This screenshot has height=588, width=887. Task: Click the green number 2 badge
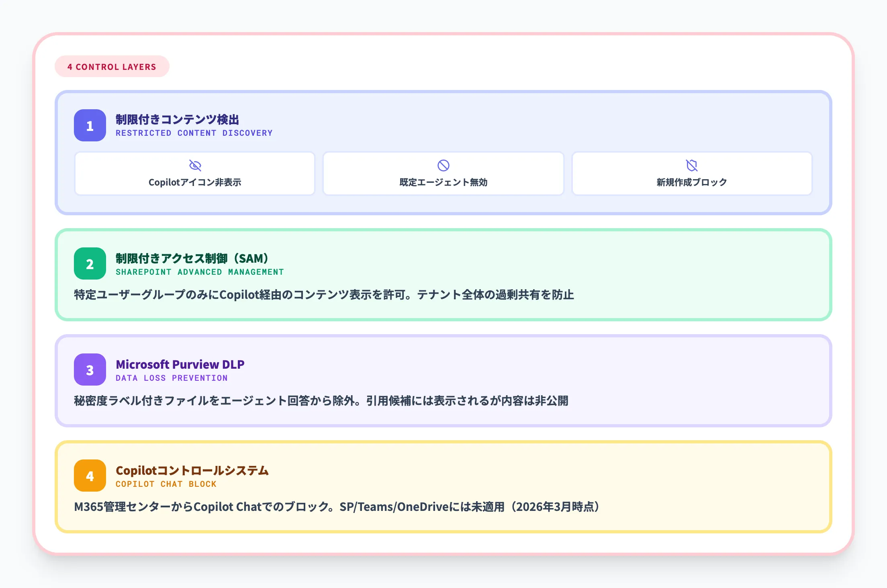[90, 264]
